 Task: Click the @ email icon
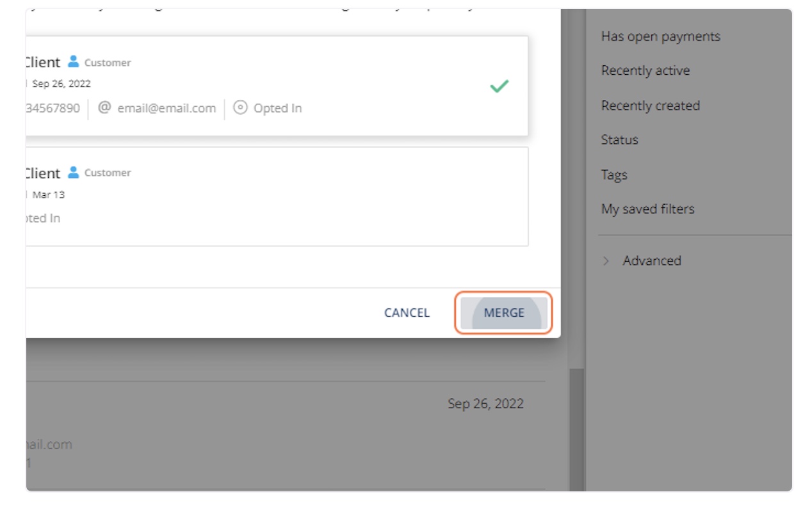point(104,107)
